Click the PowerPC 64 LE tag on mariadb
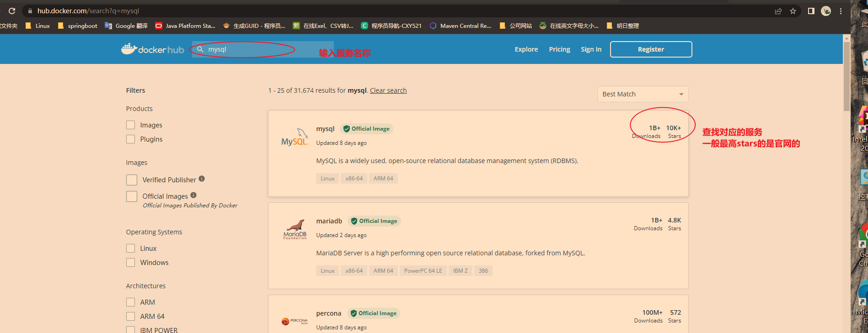The height and width of the screenshot is (333, 868). [423, 271]
